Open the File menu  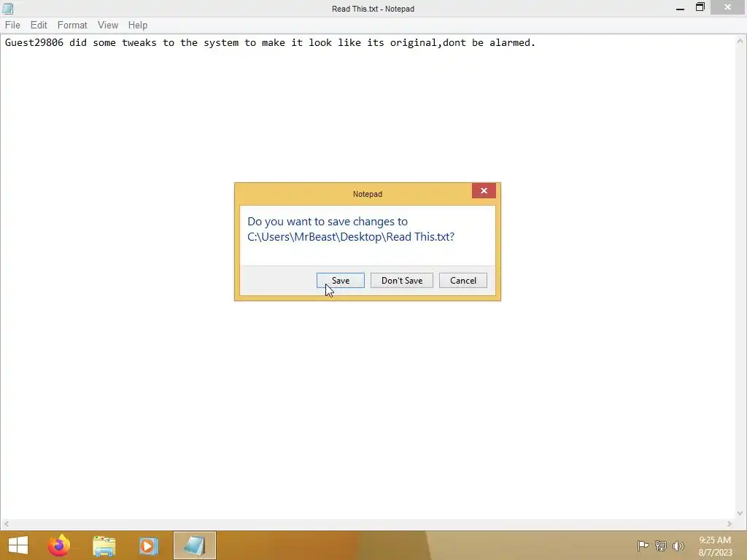12,26
